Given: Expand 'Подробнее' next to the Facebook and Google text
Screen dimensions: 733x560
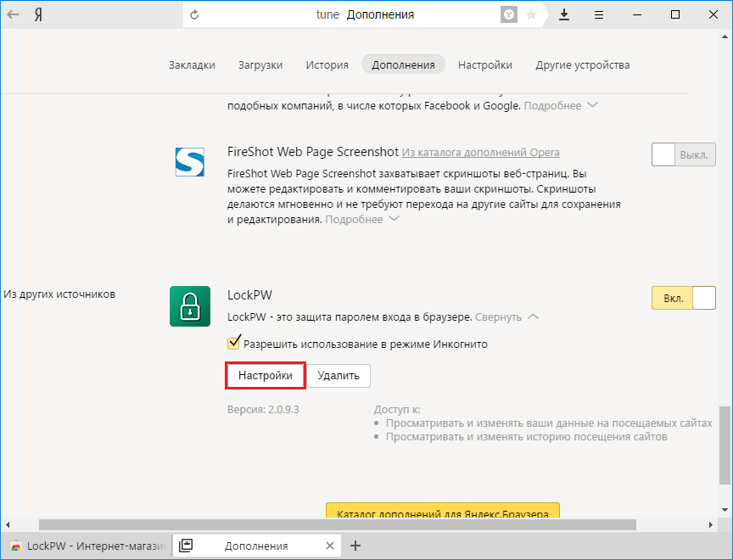Looking at the screenshot, I should [x=561, y=105].
